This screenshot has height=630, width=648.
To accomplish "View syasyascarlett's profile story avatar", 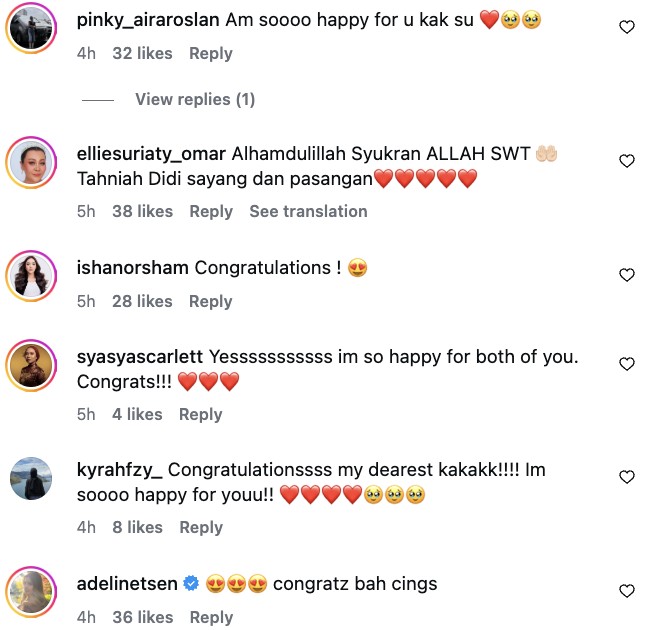I will point(31,365).
